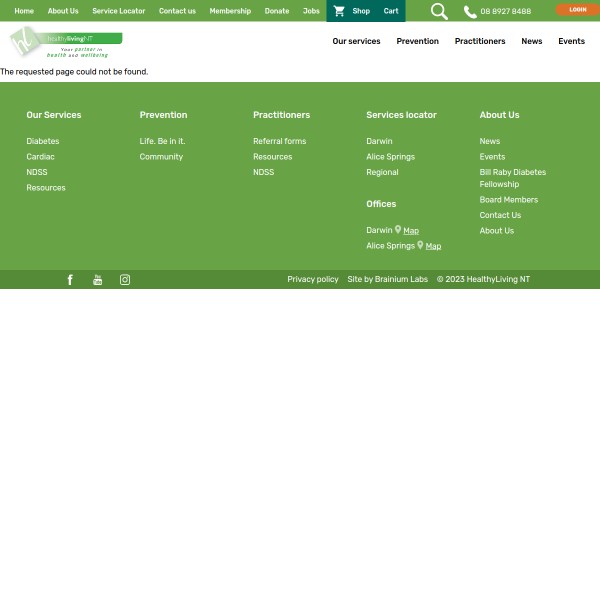This screenshot has height=600, width=600.
Task: Click the Darwin office map pin
Action: pos(398,230)
